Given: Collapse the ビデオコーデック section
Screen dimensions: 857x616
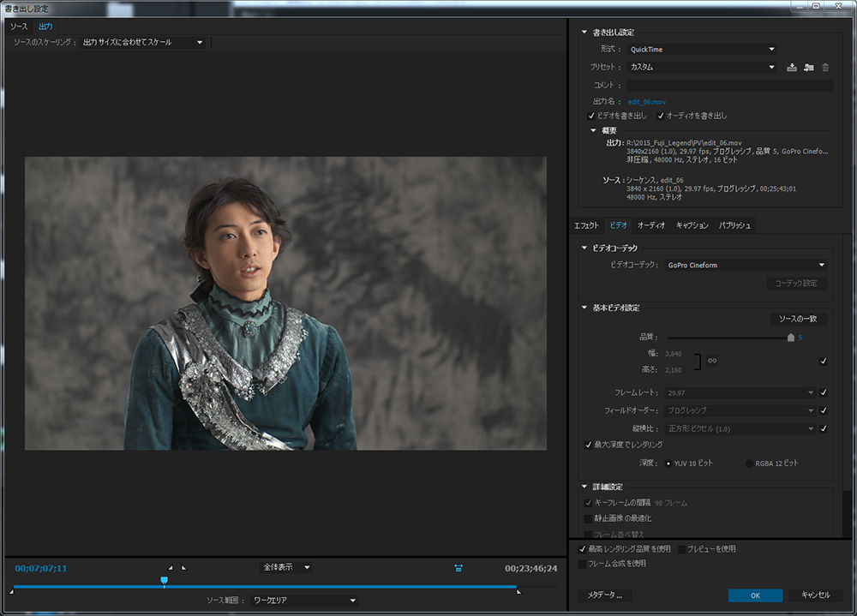Looking at the screenshot, I should pyautogui.click(x=584, y=248).
